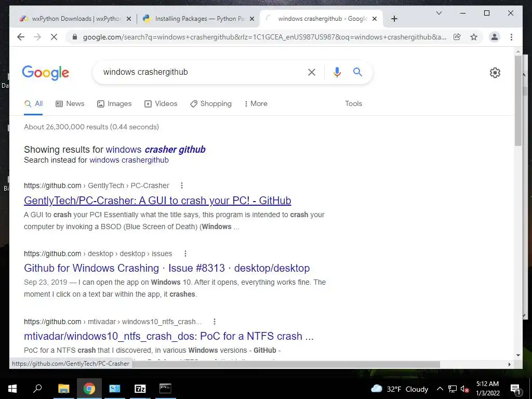Click the magnifier search button
The height and width of the screenshot is (399, 532).
click(x=357, y=72)
